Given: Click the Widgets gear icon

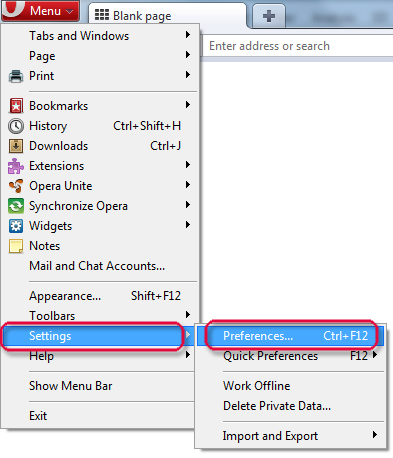Looking at the screenshot, I should click(x=16, y=226).
